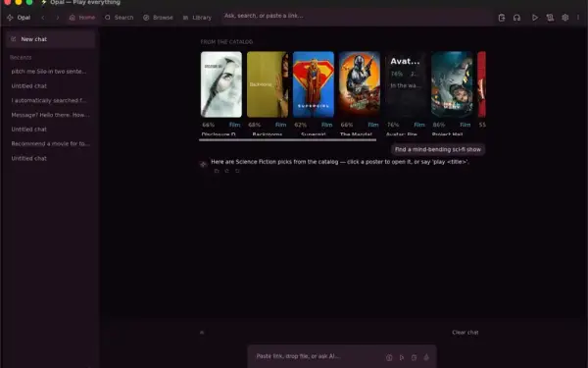The width and height of the screenshot is (588, 368).
Task: Open the Search tab
Action: (x=119, y=18)
